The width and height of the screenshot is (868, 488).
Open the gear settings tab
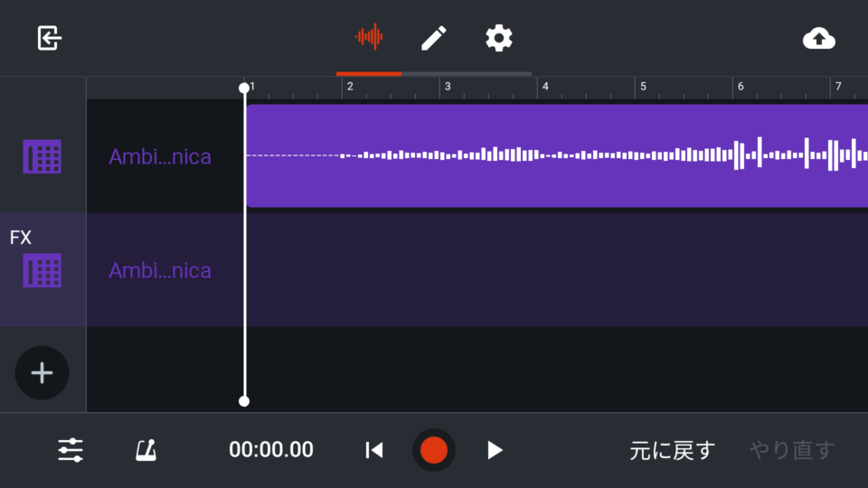499,38
